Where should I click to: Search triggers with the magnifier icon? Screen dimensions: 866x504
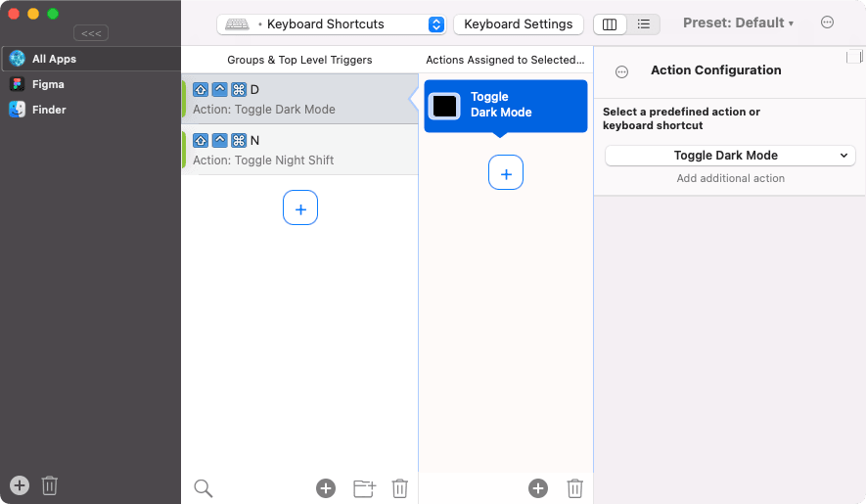(204, 488)
